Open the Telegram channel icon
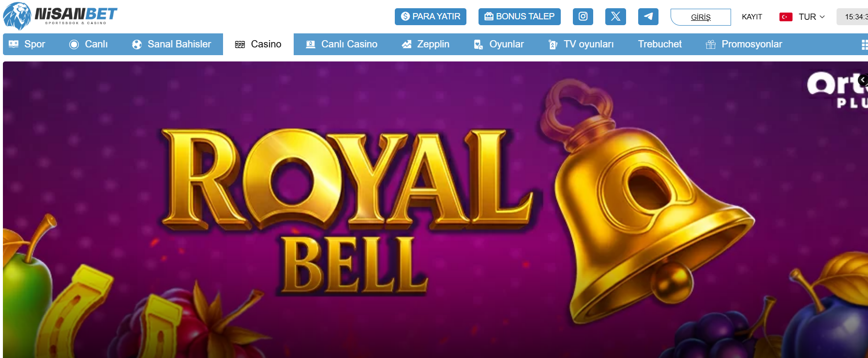The image size is (868, 358). [x=648, y=16]
